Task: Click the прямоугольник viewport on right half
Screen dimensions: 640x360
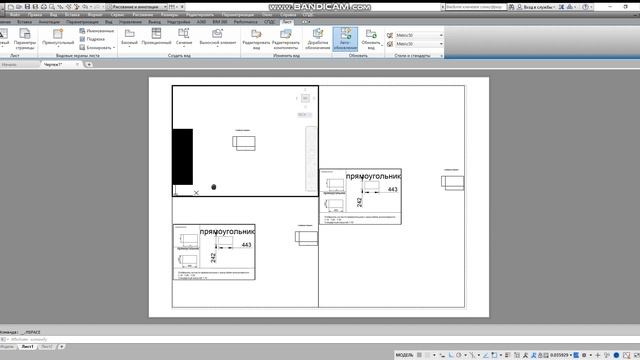Action: point(360,196)
